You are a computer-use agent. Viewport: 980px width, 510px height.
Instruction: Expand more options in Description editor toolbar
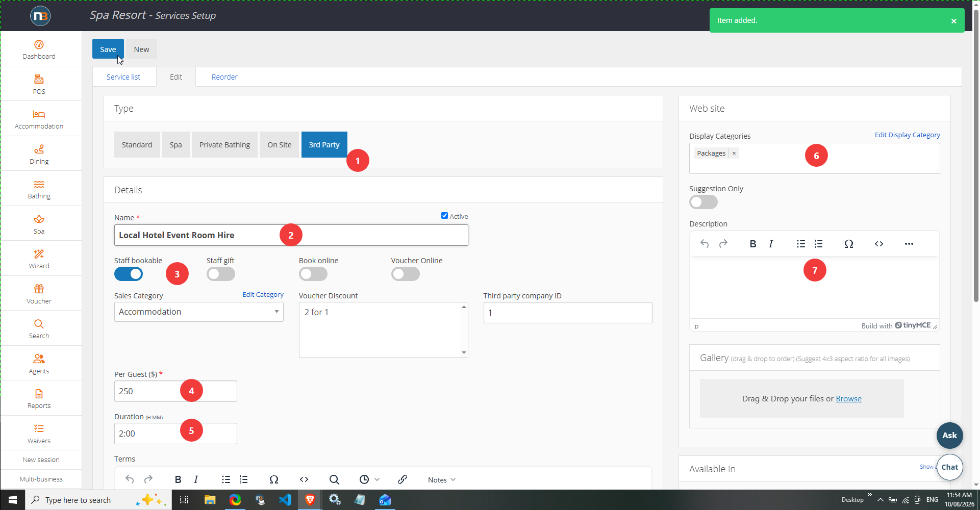click(909, 244)
